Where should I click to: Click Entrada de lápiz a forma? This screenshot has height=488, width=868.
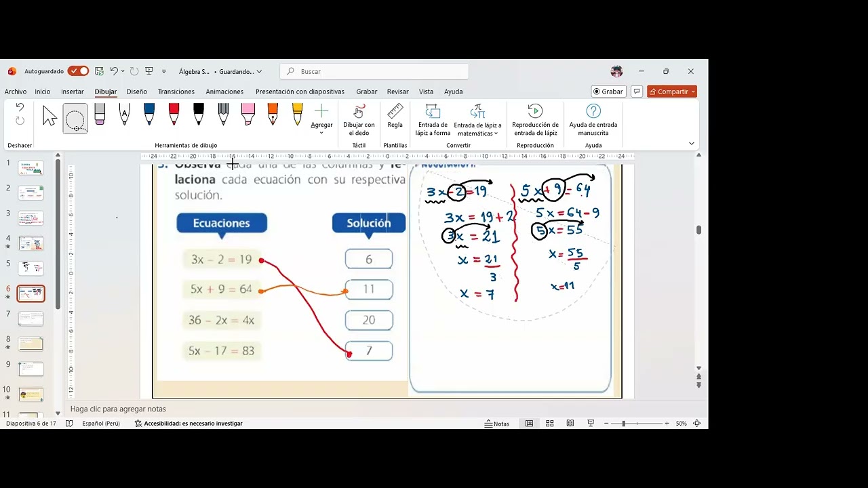pos(433,120)
